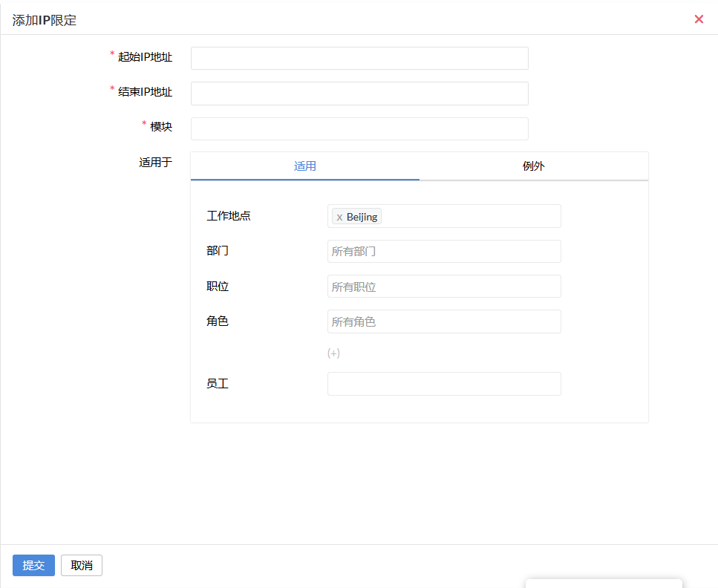This screenshot has height=588, width=718.
Task: Open the 所有部门 department dropdown
Action: click(x=444, y=252)
